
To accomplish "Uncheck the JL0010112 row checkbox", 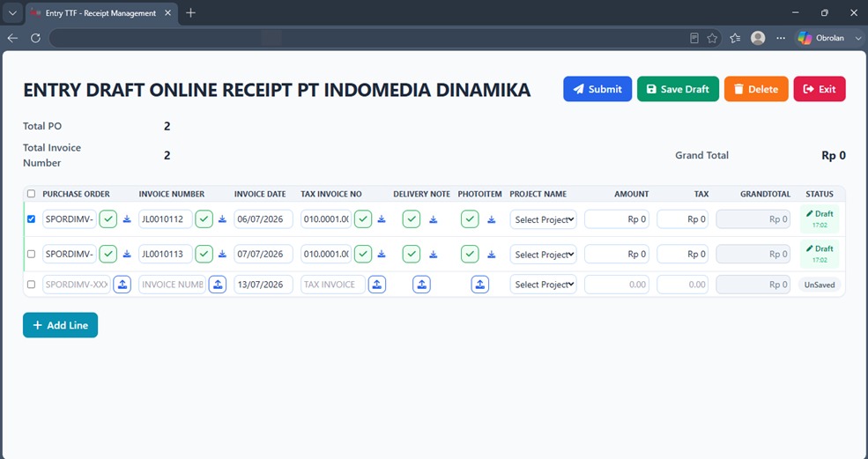I will 31,218.
